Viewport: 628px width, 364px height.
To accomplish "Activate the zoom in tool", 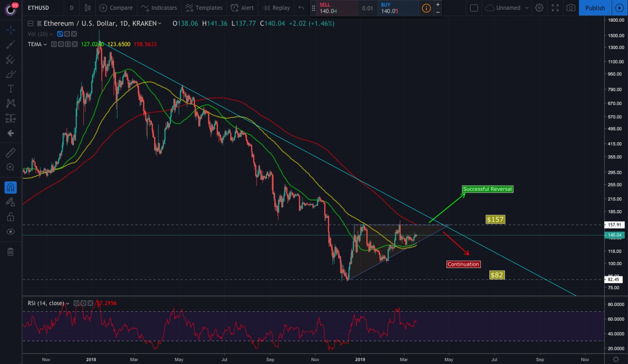I will (10, 167).
